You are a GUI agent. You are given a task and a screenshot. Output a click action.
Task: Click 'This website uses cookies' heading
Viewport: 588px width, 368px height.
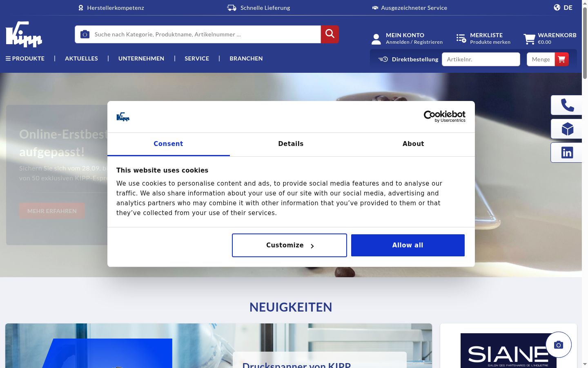point(162,171)
